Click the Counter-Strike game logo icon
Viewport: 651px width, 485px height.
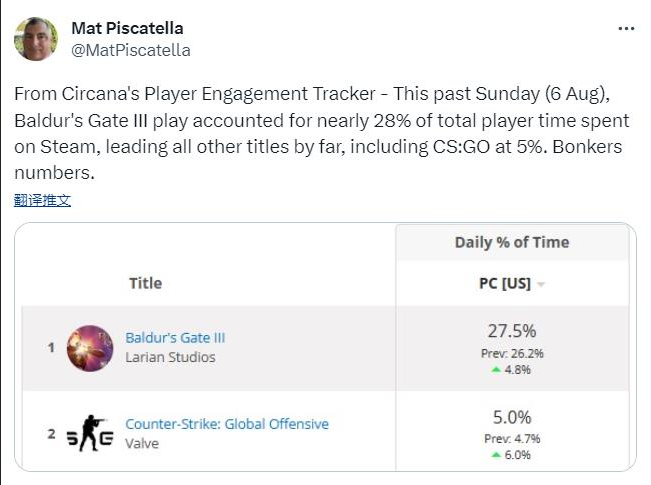click(89, 433)
